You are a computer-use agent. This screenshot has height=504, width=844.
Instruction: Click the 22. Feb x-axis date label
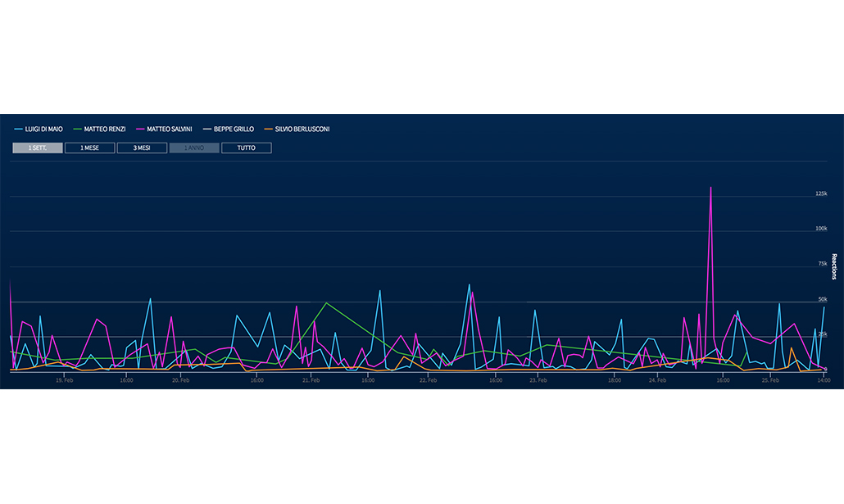(429, 380)
